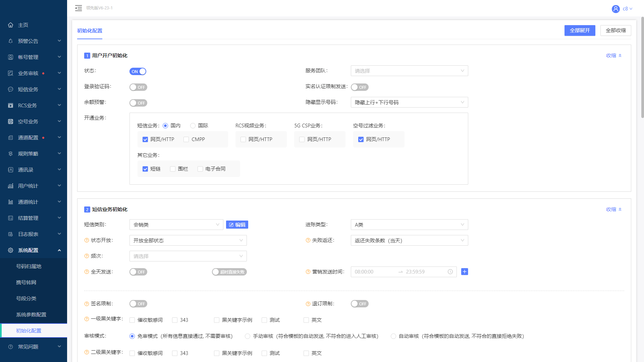Screen dimensions: 644x362
Task: Click the bell icon for 预警公告
Action: [x=11, y=41]
